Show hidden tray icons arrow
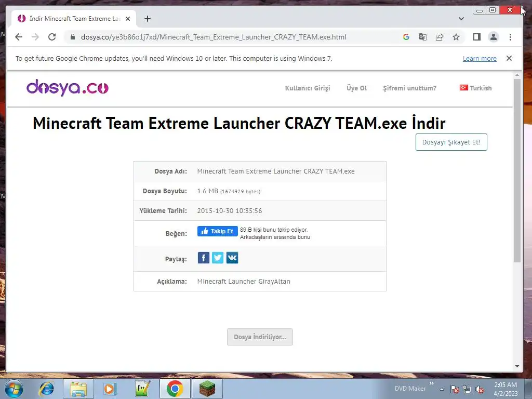 click(x=442, y=389)
